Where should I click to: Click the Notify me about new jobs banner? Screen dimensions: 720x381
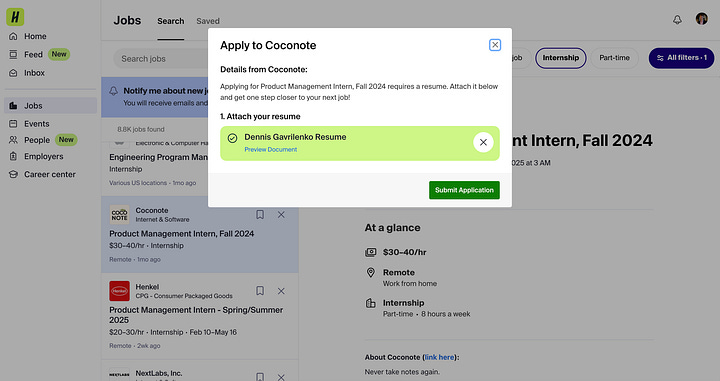tap(155, 97)
